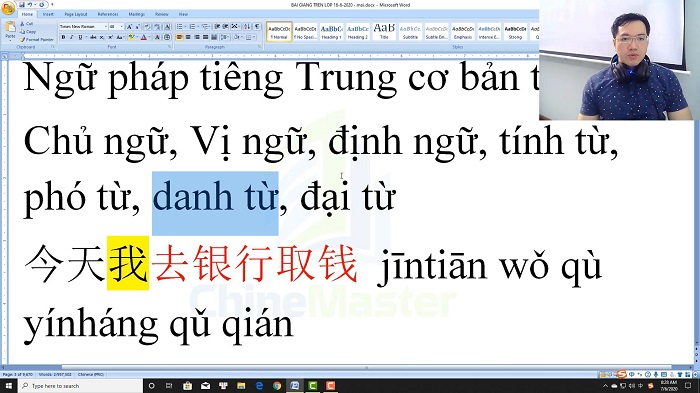700x393 pixels.
Task: Click the taskbar search box
Action: pos(80,386)
